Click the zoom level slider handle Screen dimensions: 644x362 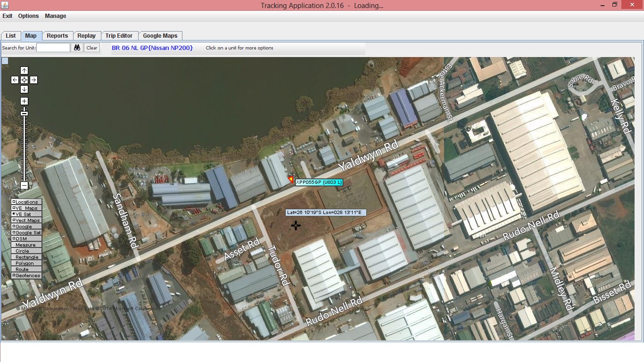point(24,113)
